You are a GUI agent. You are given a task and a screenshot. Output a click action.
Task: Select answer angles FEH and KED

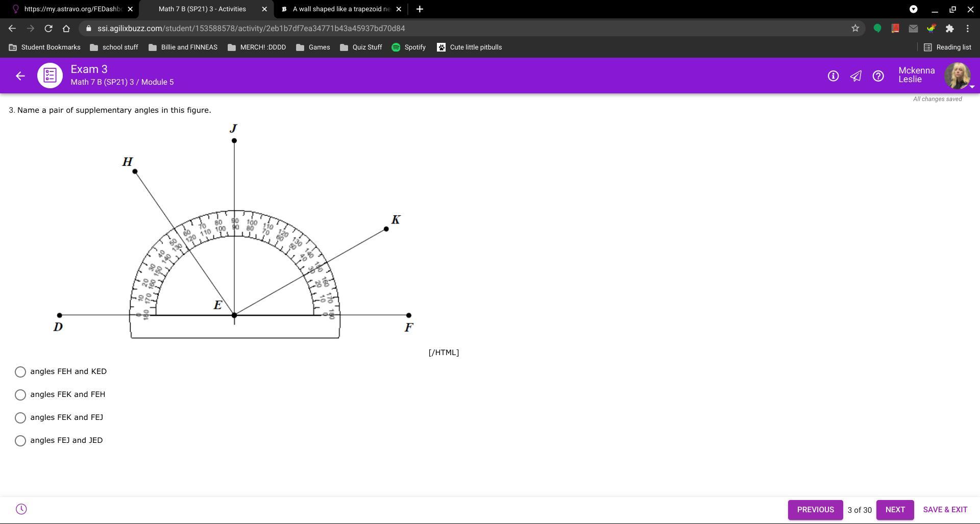(20, 372)
